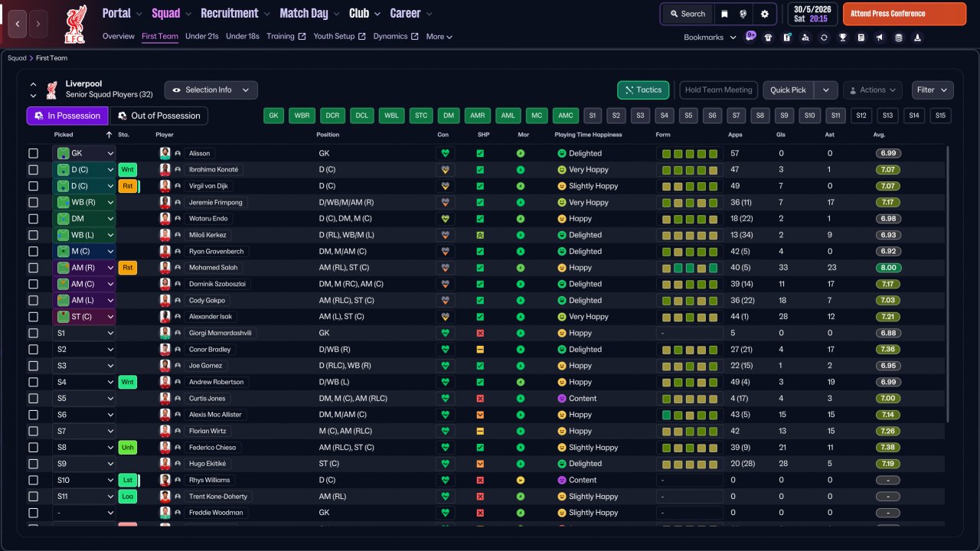Open the 9+ notifications message icon
The image size is (980, 551).
click(750, 36)
